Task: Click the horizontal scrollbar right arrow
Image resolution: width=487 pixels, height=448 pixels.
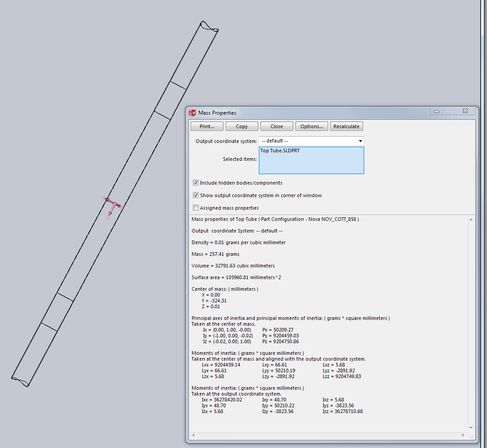Action: pyautogui.click(x=464, y=435)
